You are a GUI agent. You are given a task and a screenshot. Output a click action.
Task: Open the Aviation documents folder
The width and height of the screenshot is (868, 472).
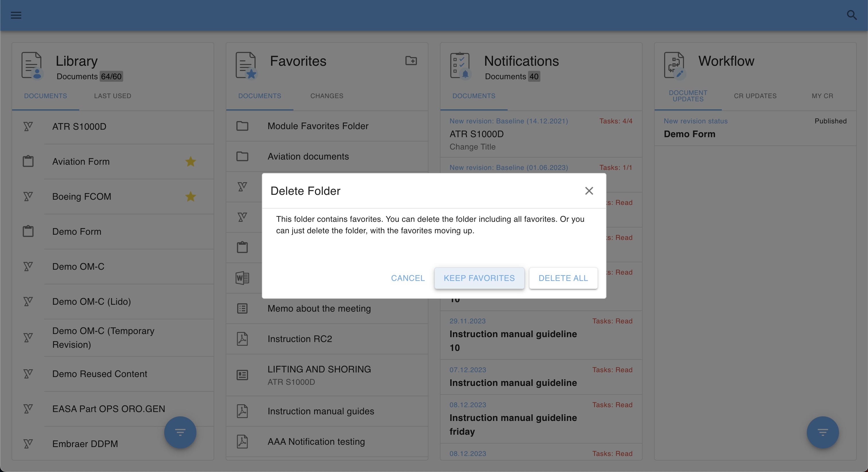(x=308, y=157)
